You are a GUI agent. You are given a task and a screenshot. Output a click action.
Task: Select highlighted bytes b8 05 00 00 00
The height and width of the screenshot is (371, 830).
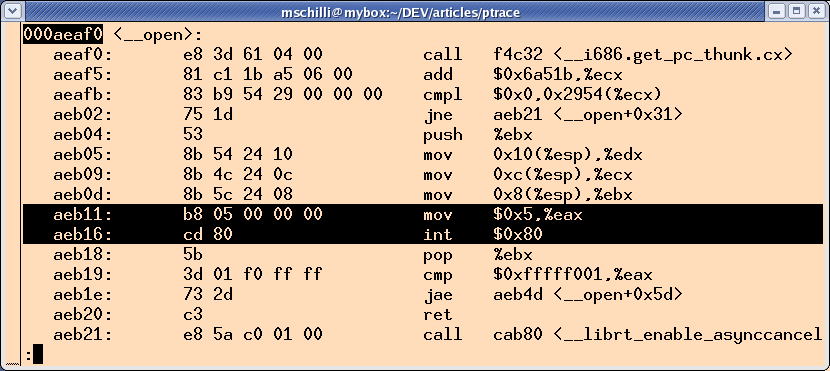[x=252, y=214]
